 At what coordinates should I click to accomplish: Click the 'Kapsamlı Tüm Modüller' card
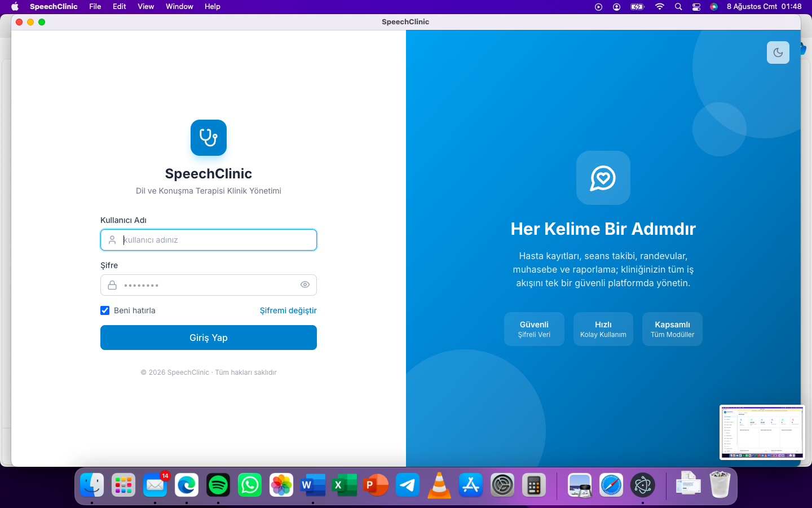click(x=672, y=329)
